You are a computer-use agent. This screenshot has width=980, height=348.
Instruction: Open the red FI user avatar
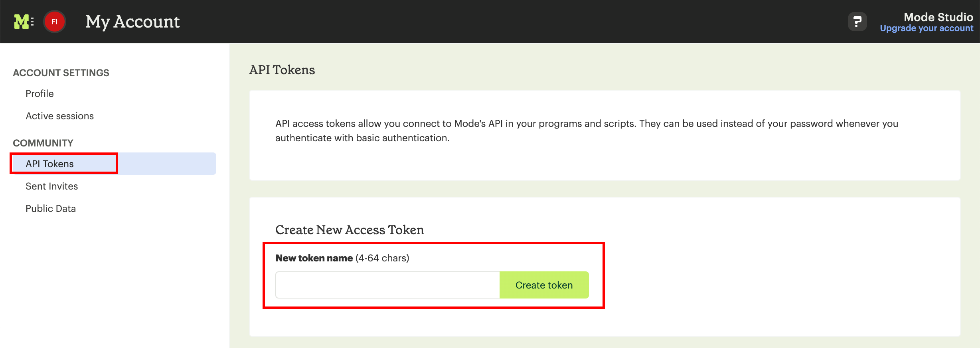55,22
